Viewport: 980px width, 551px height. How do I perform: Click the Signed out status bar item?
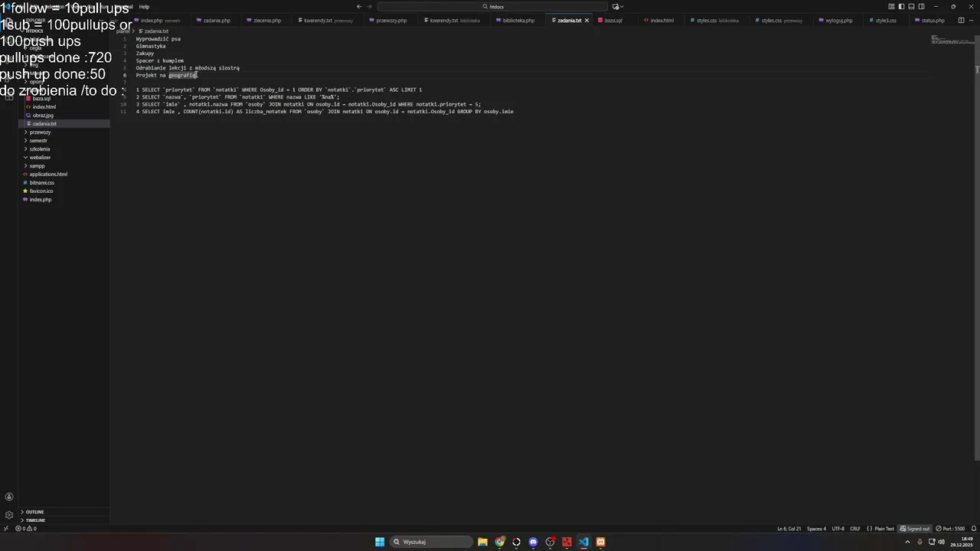click(915, 529)
